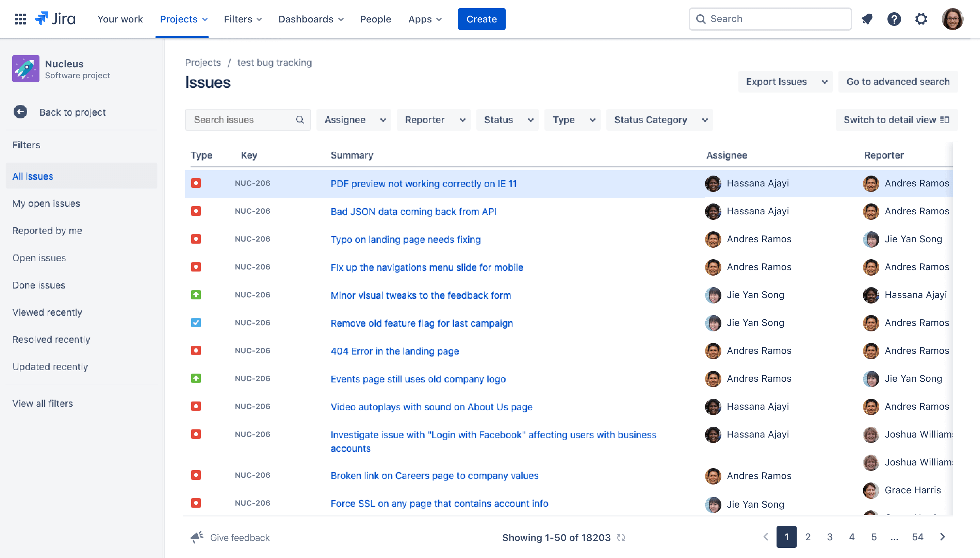Navigate to page 2 using pagination control

point(808,537)
